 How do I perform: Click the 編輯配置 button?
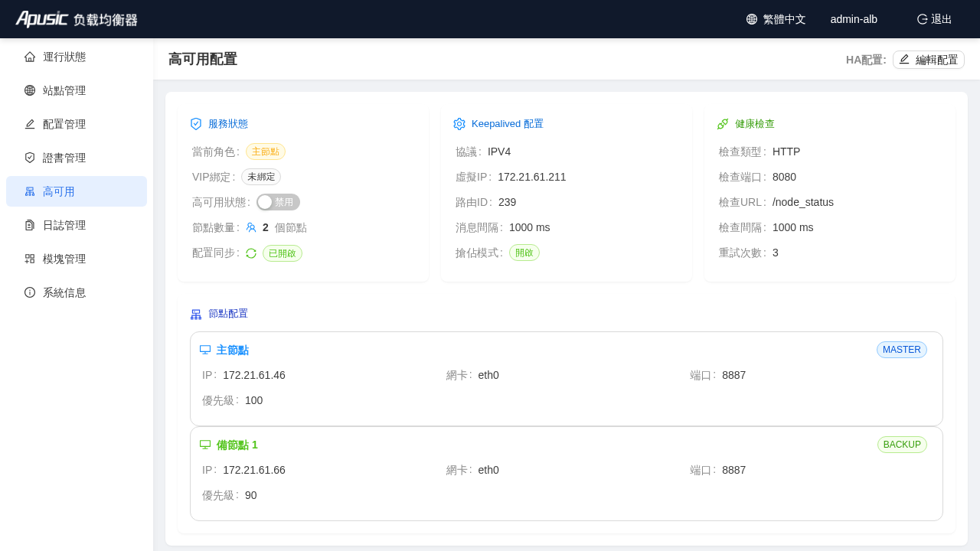pos(929,60)
